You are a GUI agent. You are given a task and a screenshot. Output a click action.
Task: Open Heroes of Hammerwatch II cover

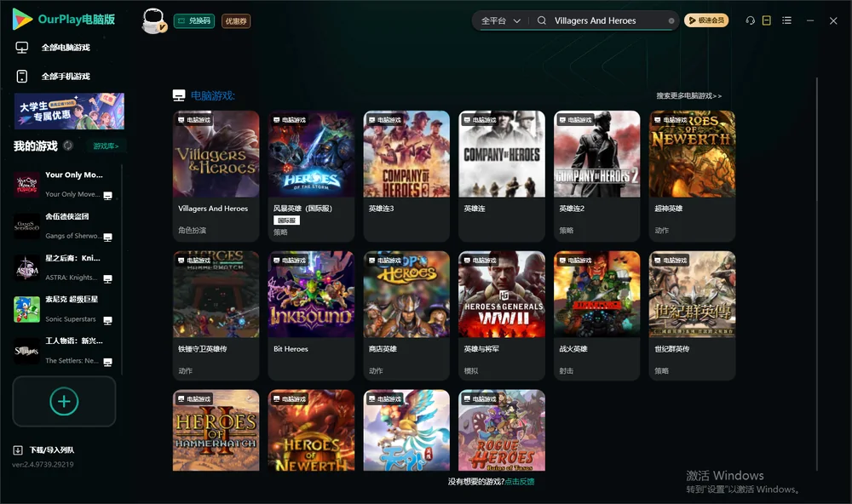tap(216, 430)
